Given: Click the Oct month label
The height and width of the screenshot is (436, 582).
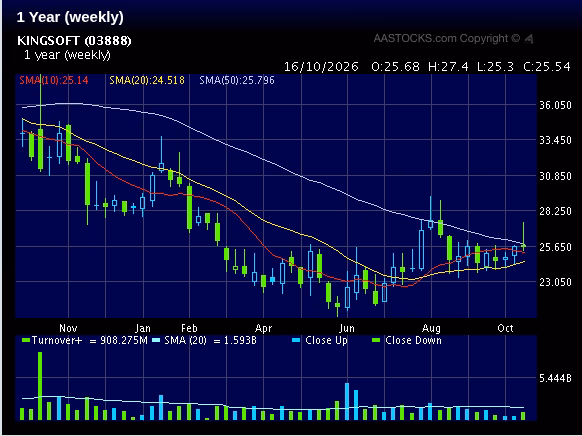Looking at the screenshot, I should 505,328.
